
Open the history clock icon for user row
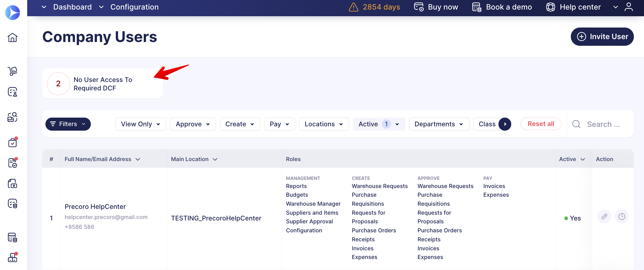click(x=622, y=217)
